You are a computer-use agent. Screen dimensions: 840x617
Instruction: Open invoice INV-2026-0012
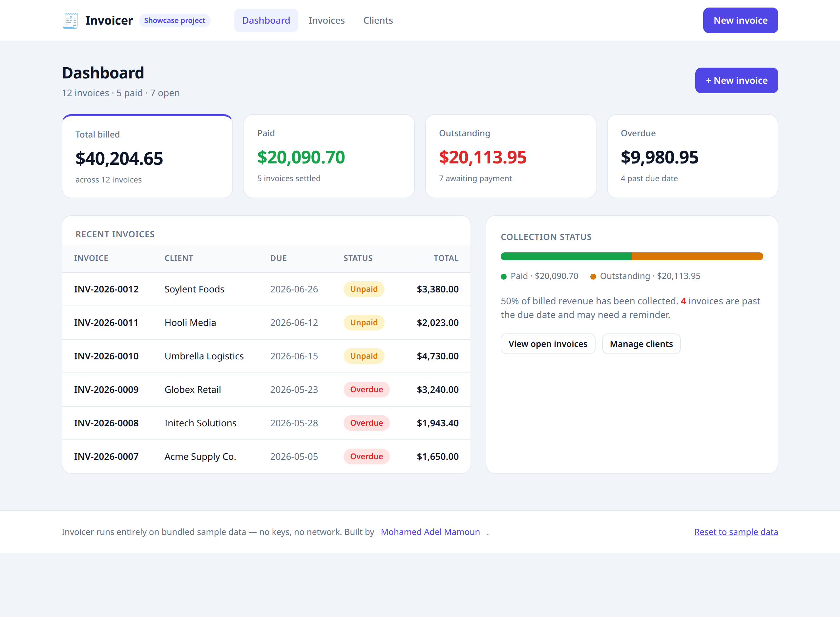(x=106, y=289)
